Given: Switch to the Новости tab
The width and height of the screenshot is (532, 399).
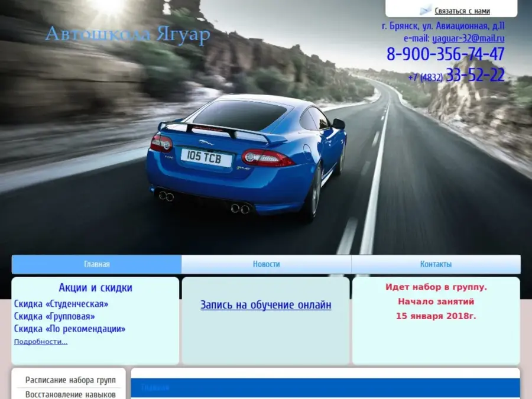Looking at the screenshot, I should tap(266, 264).
